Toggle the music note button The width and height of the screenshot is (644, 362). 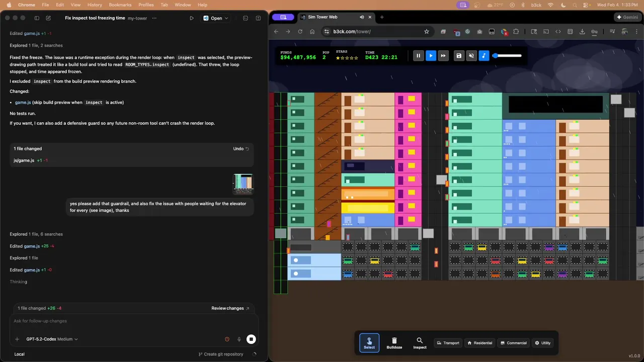click(484, 56)
